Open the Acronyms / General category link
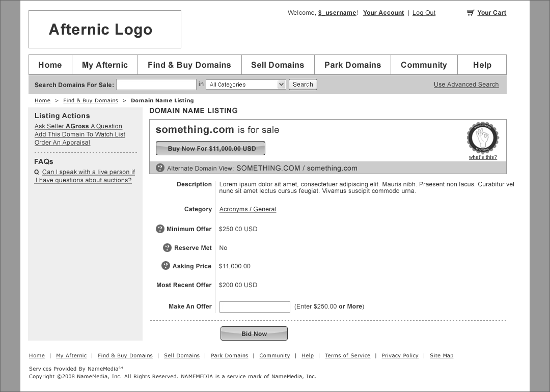 248,209
